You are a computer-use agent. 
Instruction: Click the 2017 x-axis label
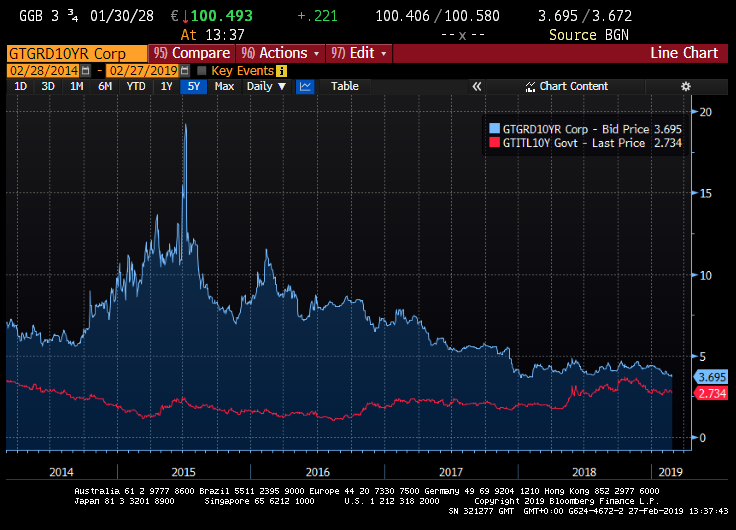tap(451, 472)
